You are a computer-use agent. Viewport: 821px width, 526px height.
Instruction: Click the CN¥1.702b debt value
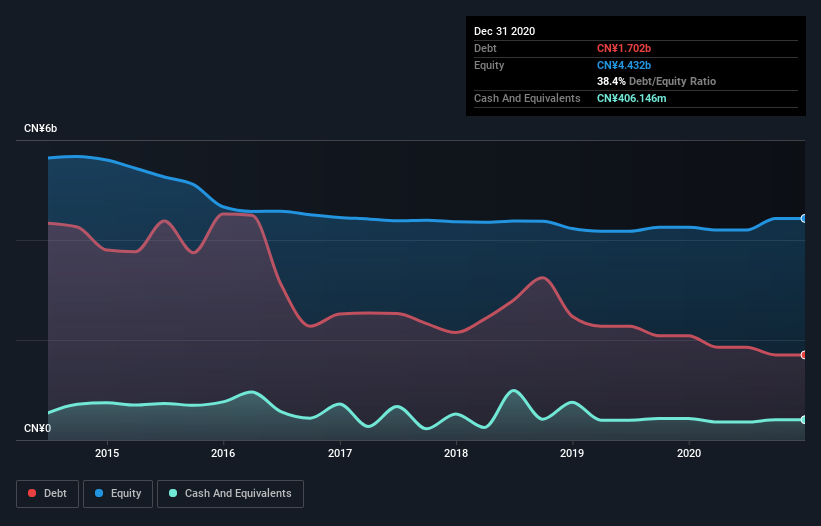(624, 48)
